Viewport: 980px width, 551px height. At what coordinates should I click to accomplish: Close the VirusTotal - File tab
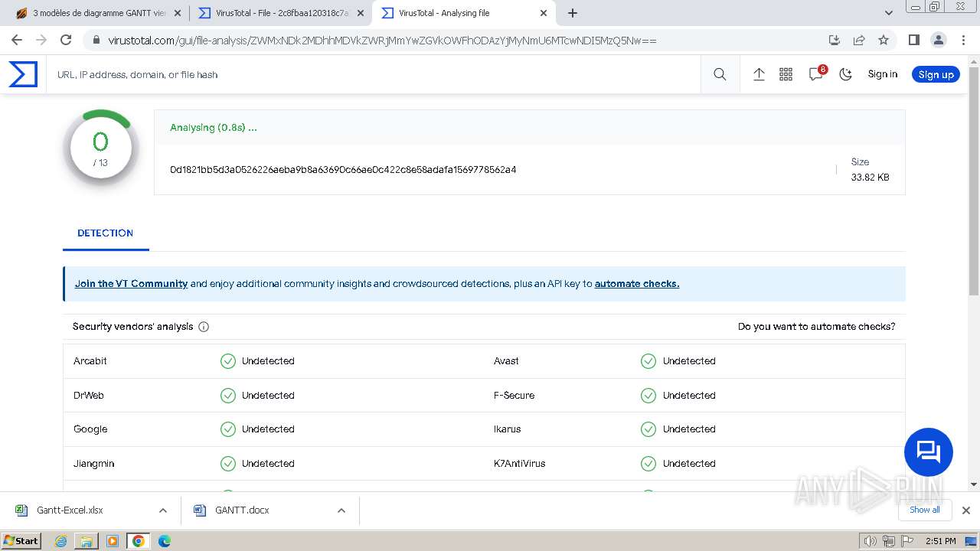(x=361, y=13)
